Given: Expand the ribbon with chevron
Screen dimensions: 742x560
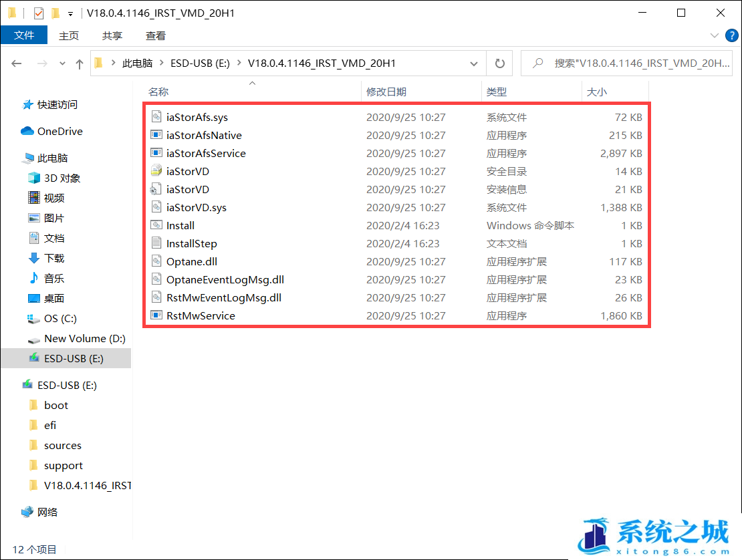Looking at the screenshot, I should click(x=715, y=35).
